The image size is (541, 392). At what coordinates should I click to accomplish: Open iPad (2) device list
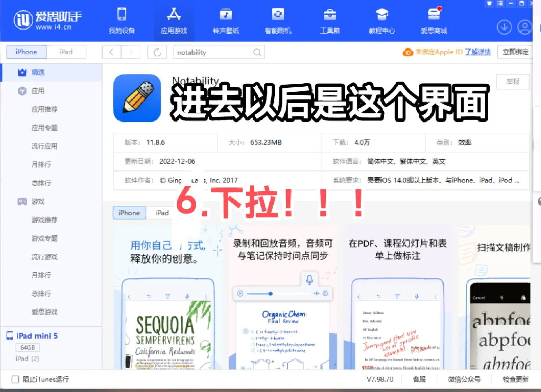pos(27,358)
